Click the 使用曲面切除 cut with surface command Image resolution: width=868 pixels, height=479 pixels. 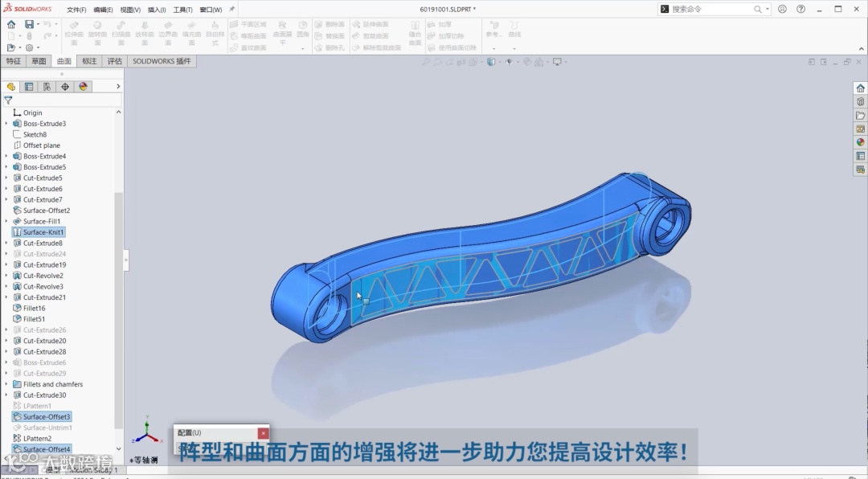click(x=452, y=47)
